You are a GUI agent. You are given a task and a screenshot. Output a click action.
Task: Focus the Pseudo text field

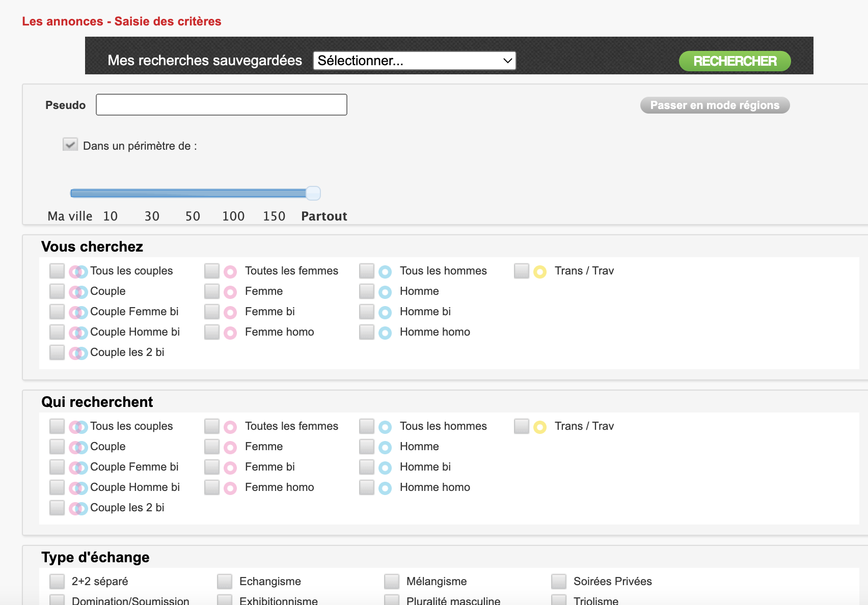pyautogui.click(x=222, y=105)
